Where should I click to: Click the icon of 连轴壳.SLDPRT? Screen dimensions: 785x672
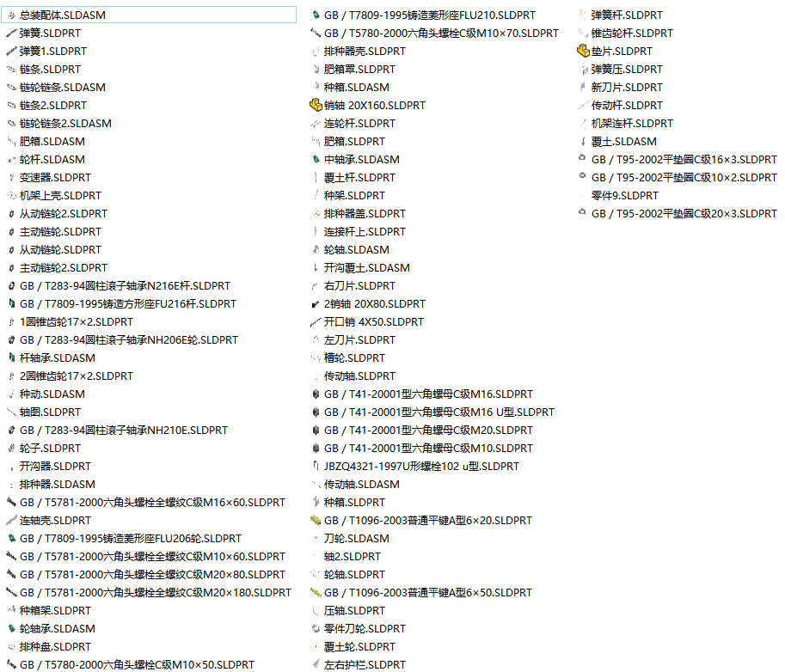click(11, 521)
